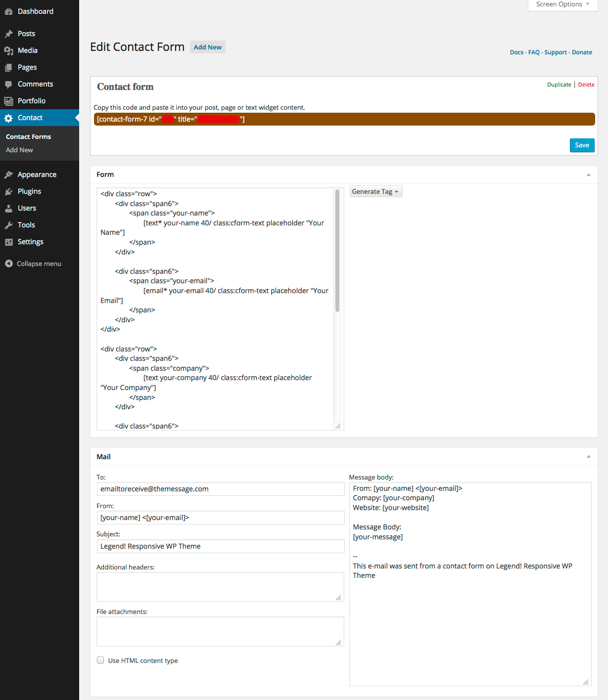Open the Support link

point(556,52)
